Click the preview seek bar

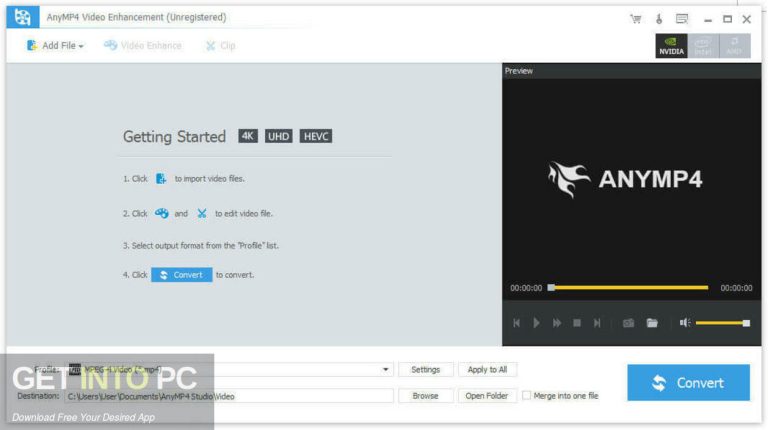[x=629, y=287]
